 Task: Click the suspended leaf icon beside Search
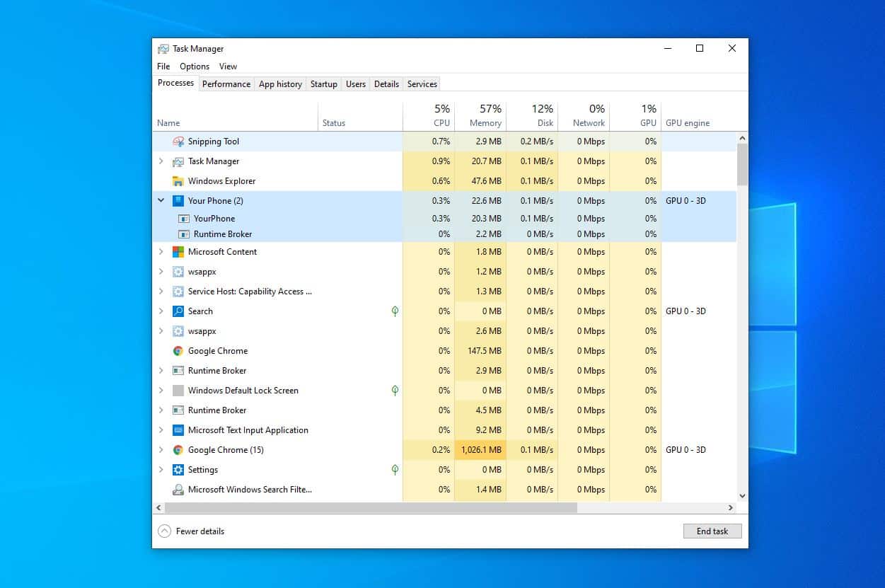(x=395, y=311)
